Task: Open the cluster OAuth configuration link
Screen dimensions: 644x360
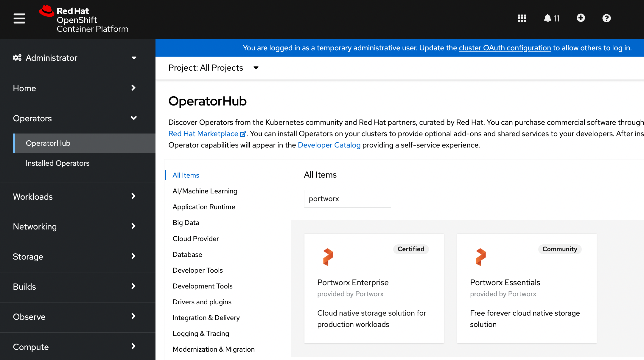Action: click(505, 48)
